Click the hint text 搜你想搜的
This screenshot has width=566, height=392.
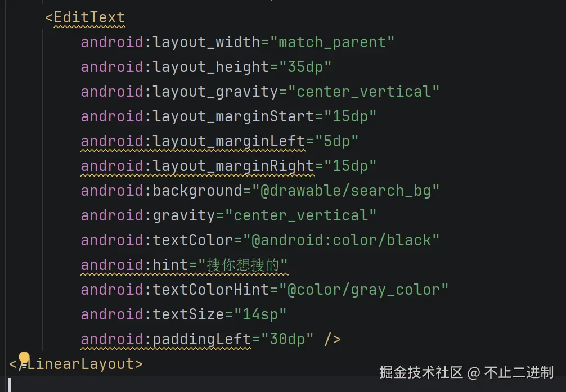[243, 265]
